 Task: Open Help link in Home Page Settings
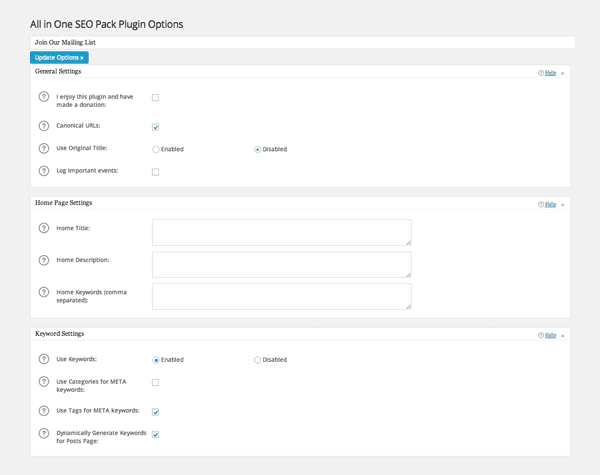pos(550,204)
